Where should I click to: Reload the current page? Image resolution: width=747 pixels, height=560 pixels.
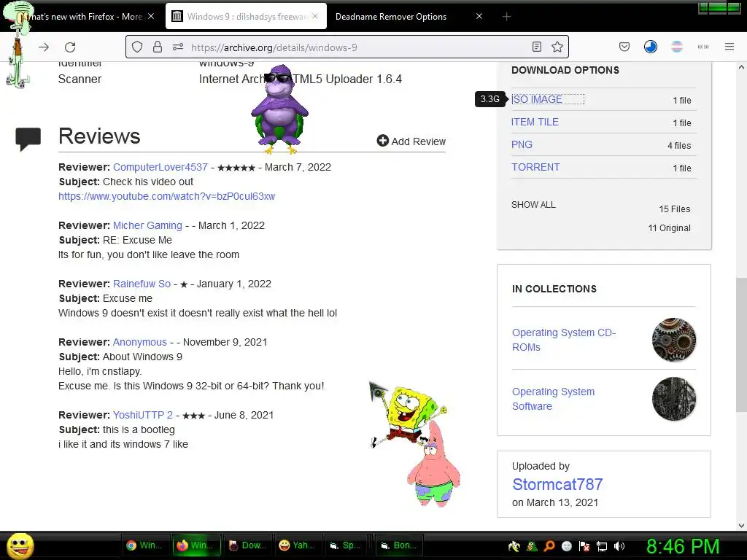[x=70, y=47]
